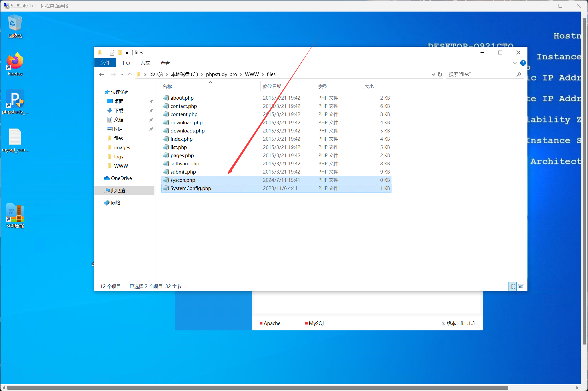Switch to details view layout icon

(x=512, y=286)
